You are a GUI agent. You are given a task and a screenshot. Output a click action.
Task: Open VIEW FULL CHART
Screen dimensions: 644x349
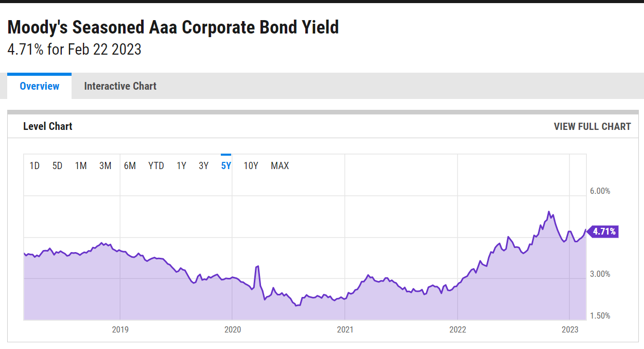(591, 126)
